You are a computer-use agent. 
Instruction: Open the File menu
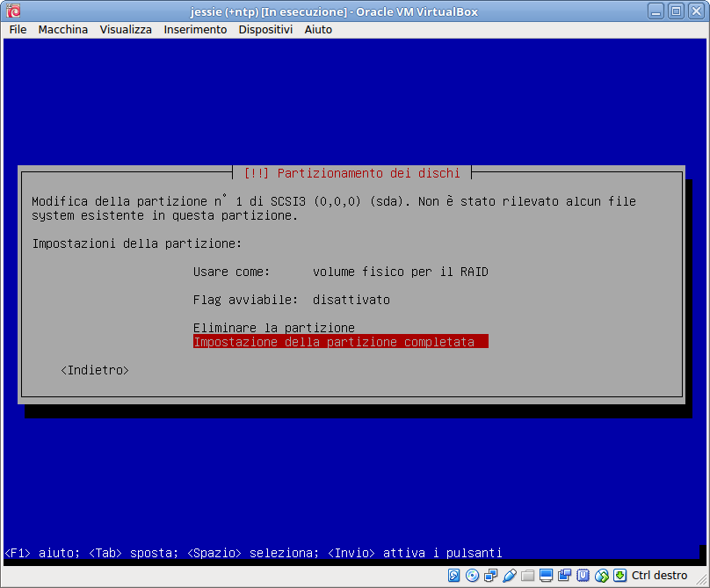[18, 30]
